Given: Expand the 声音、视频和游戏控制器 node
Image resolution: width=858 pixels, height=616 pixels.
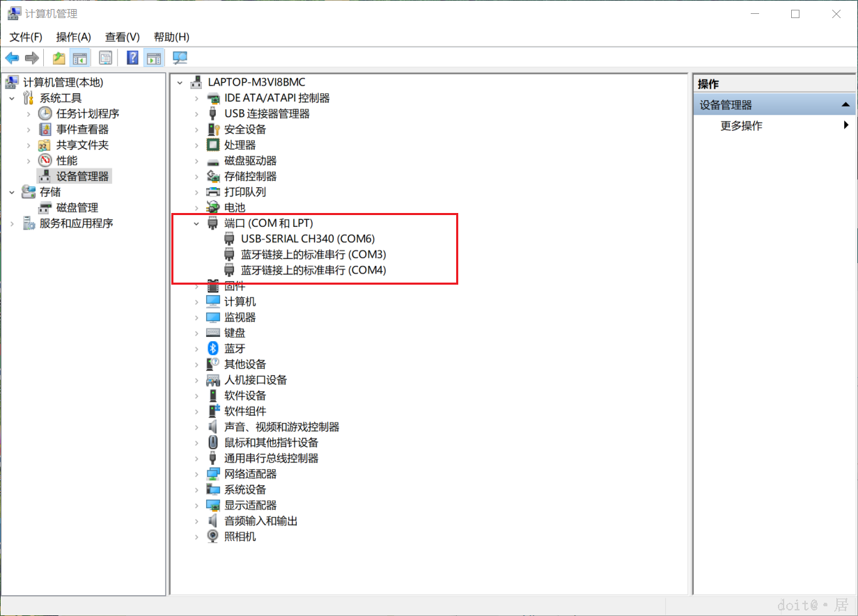Looking at the screenshot, I should (197, 427).
